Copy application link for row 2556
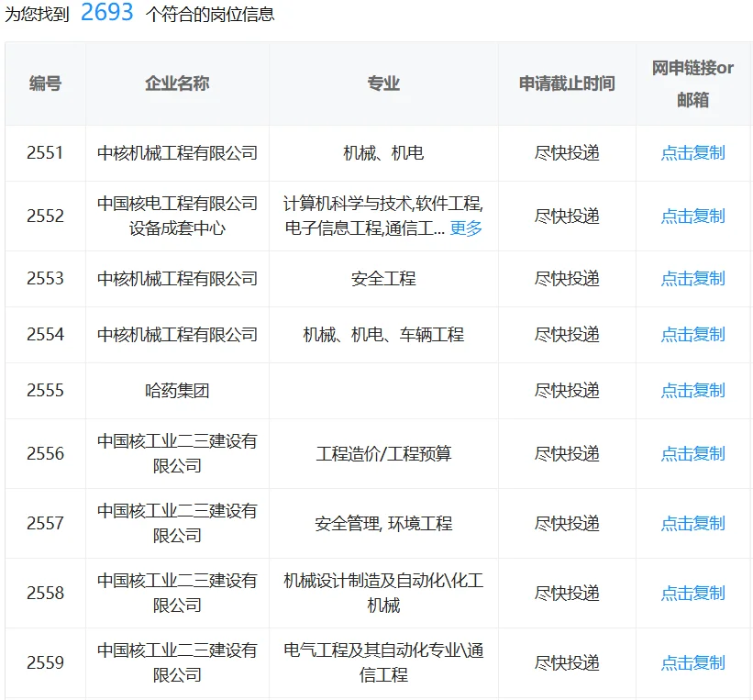The width and height of the screenshot is (753, 700). pyautogui.click(x=692, y=453)
